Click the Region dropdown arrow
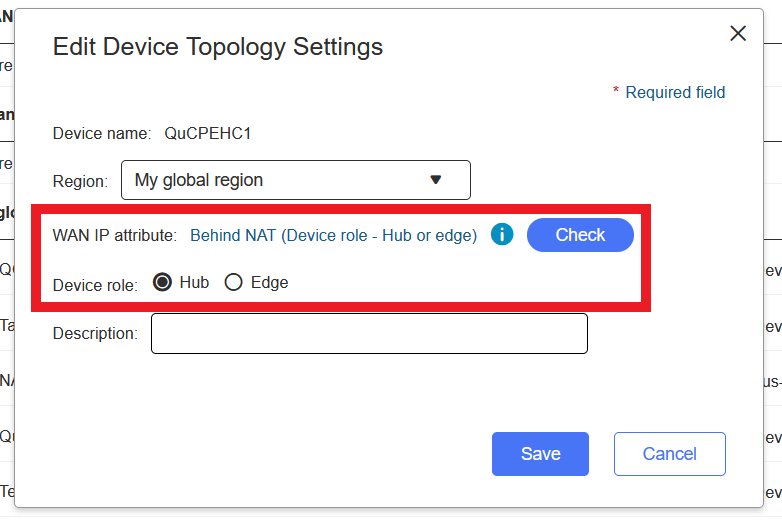The height and width of the screenshot is (523, 782). point(436,180)
